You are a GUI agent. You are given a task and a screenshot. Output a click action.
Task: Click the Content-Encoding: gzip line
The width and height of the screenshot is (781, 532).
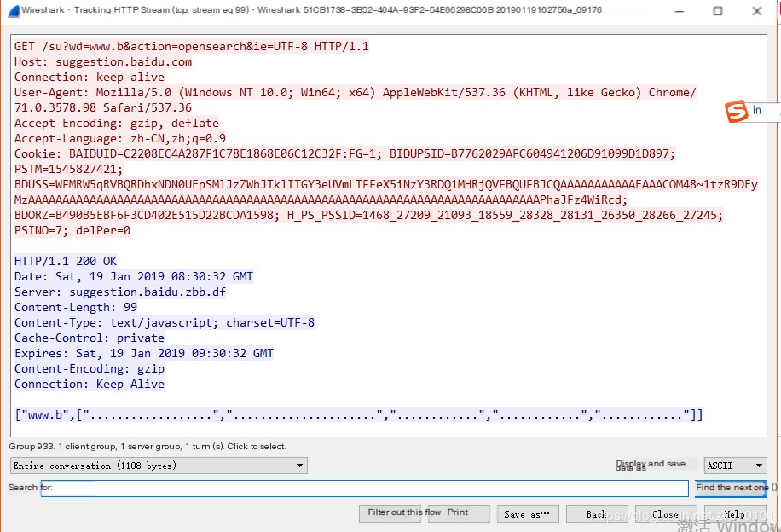click(x=90, y=369)
